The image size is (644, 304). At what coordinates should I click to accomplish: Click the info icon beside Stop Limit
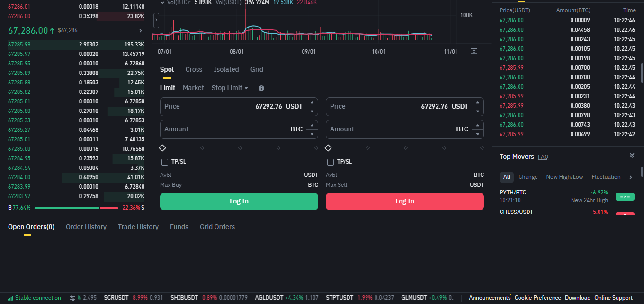click(261, 88)
